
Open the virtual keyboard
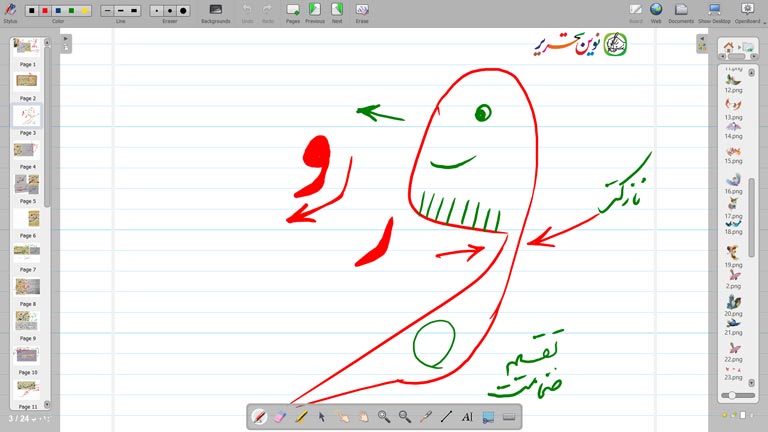point(509,416)
